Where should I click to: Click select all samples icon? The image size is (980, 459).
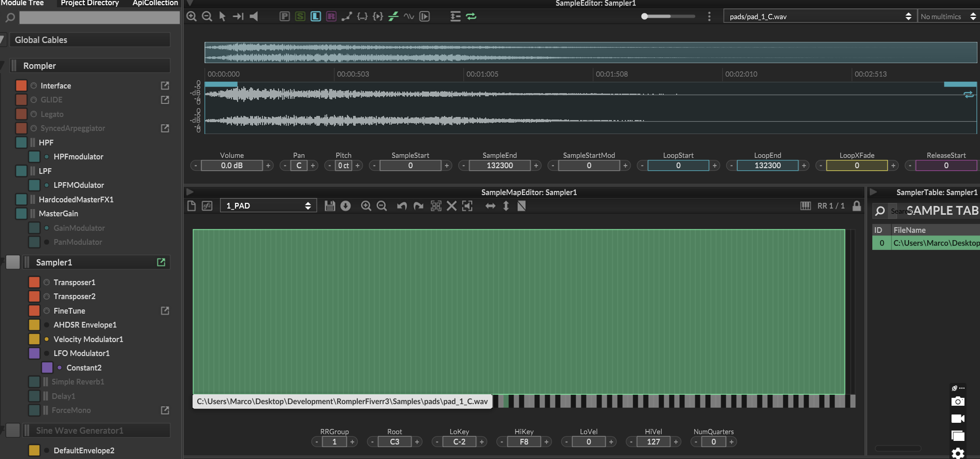pyautogui.click(x=436, y=206)
